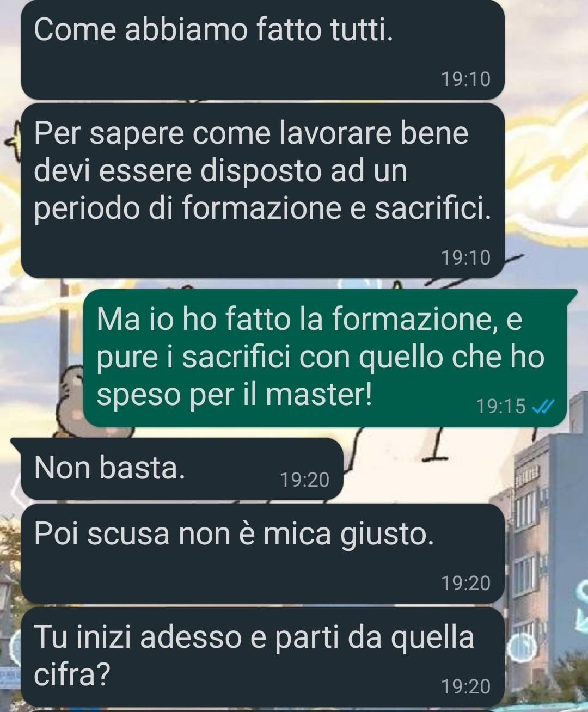Click the 19:20 timestamp beside "Non basta."
The height and width of the screenshot is (712, 588).
(305, 480)
